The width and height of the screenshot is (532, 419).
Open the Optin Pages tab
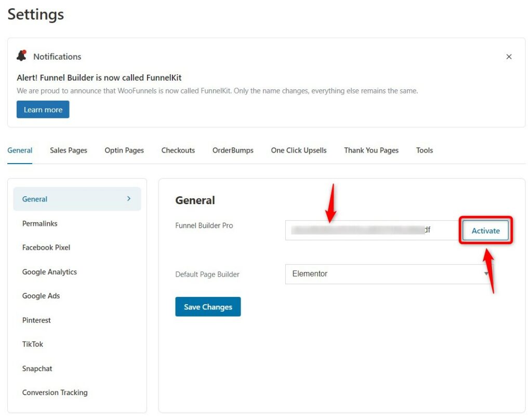point(124,150)
